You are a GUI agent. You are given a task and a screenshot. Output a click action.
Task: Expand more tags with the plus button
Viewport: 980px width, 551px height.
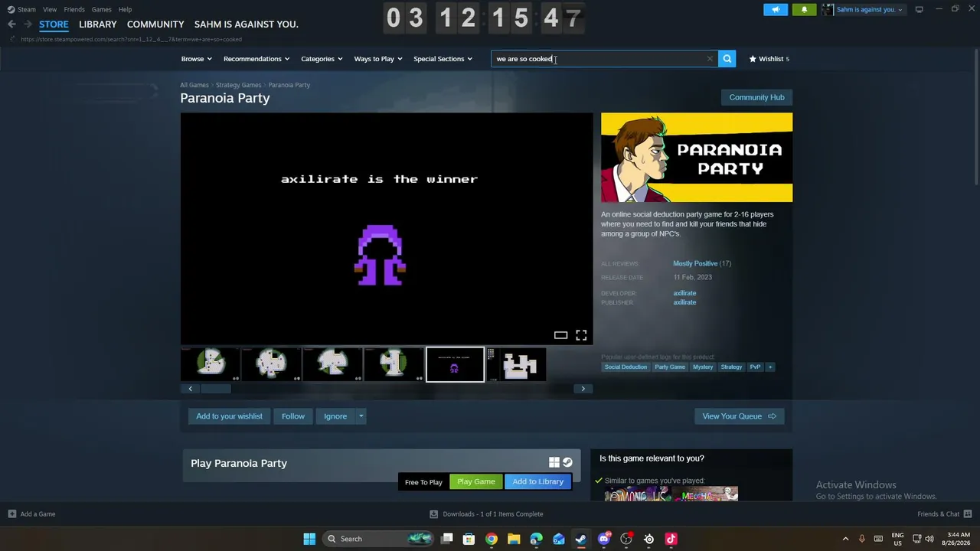click(x=770, y=367)
